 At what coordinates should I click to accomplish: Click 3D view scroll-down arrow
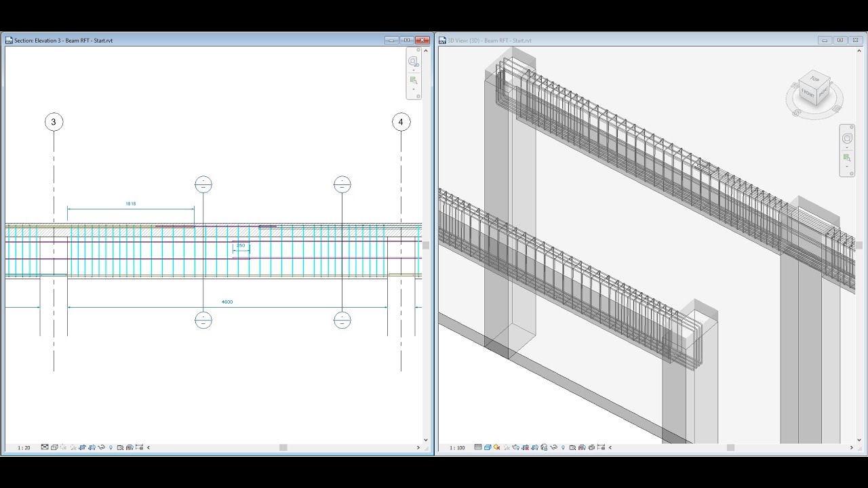click(859, 439)
